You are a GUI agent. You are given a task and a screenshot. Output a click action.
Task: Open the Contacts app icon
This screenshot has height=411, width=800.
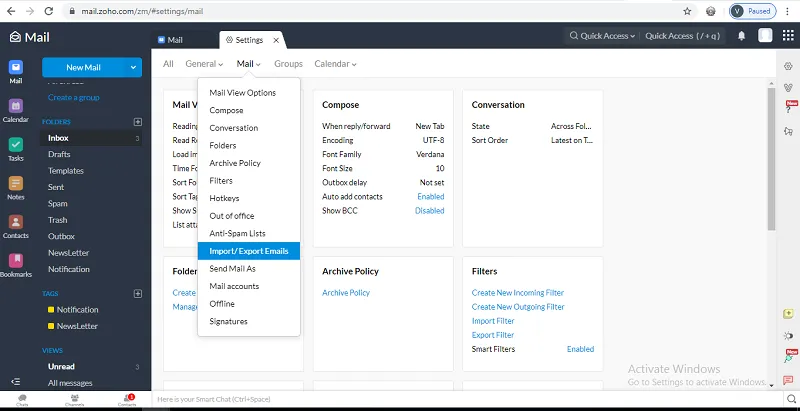click(x=16, y=227)
